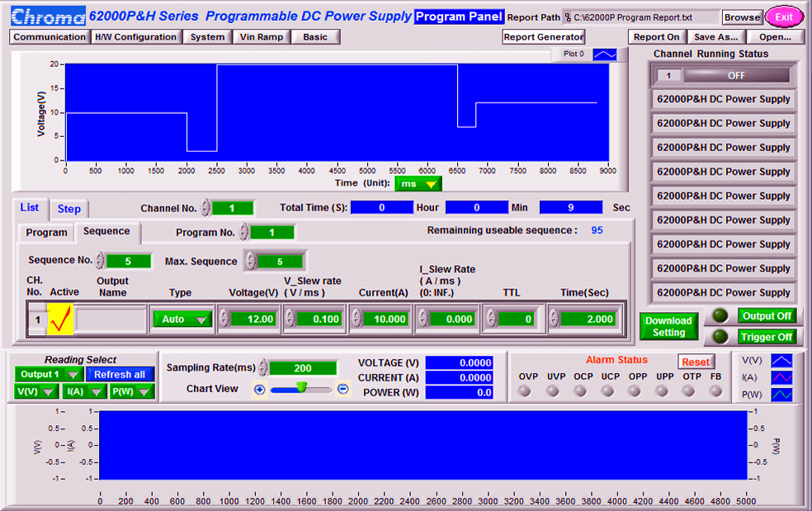Click the TTL stepper arrows

pyautogui.click(x=490, y=319)
